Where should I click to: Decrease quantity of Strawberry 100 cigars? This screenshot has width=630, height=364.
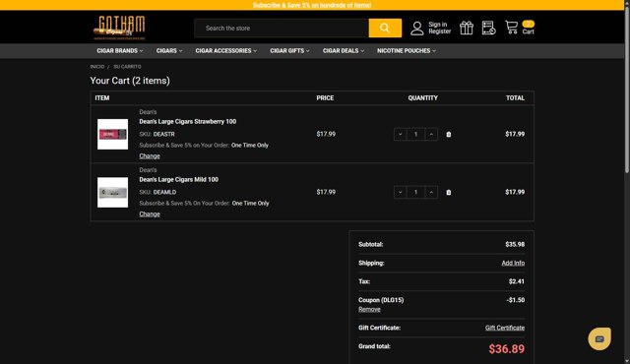[x=401, y=134]
